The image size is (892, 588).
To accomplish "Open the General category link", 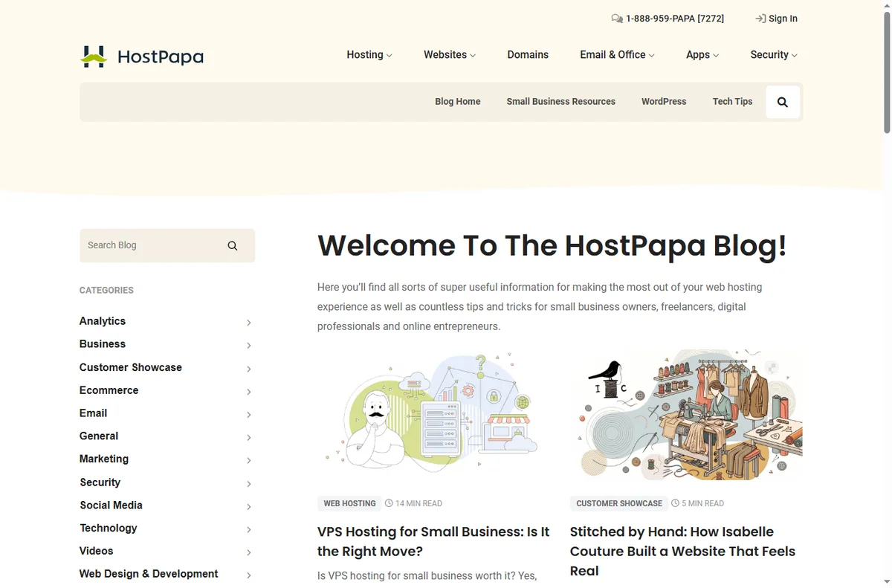I will 99,436.
